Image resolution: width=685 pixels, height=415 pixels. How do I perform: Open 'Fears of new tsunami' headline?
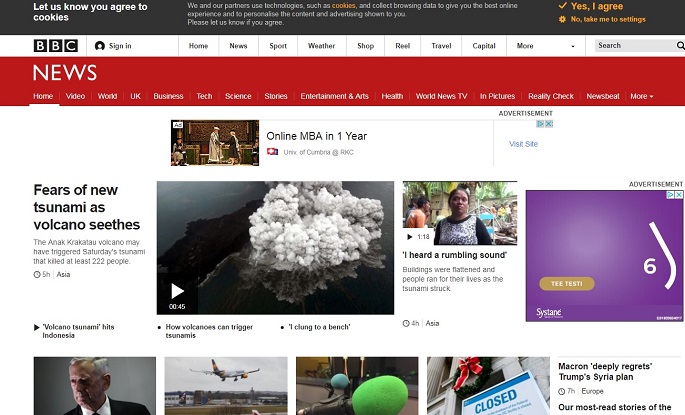tap(86, 207)
